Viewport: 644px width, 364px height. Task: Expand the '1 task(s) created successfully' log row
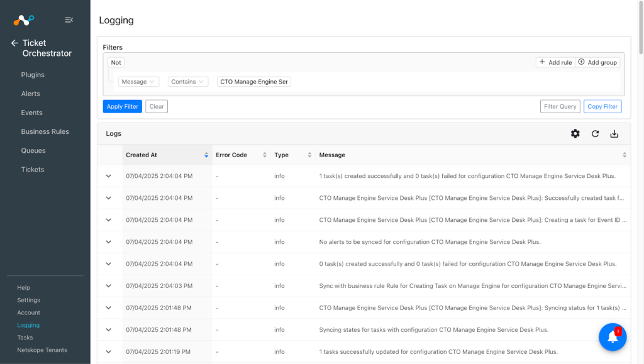click(x=108, y=176)
